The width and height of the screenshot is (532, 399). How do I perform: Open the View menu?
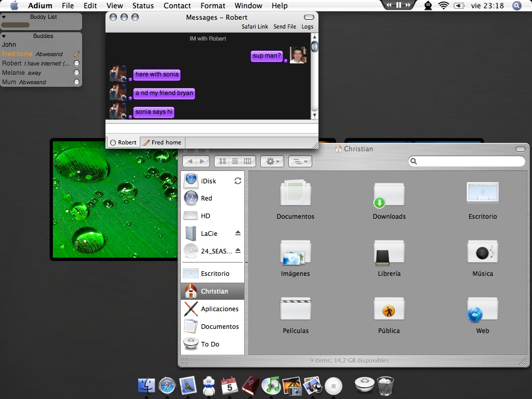(x=115, y=5)
